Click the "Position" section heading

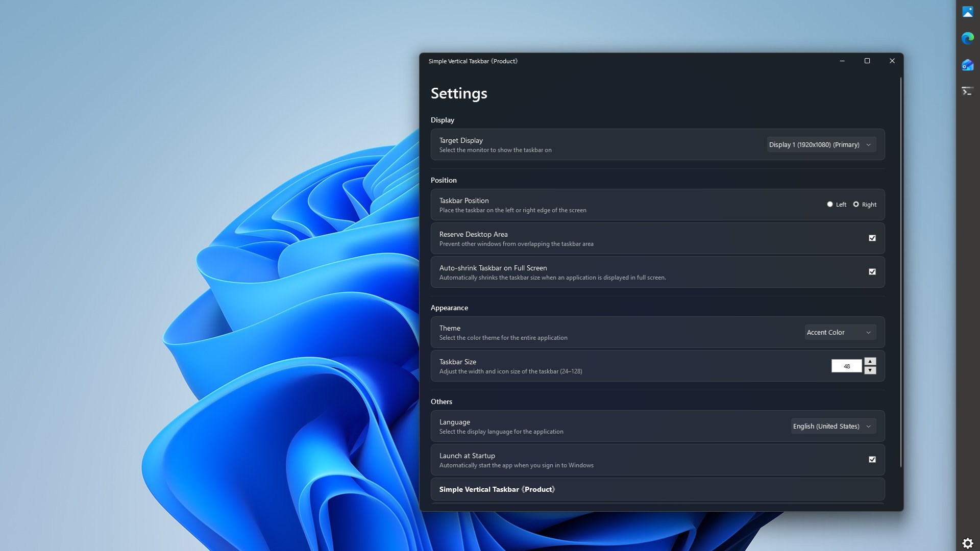point(444,180)
